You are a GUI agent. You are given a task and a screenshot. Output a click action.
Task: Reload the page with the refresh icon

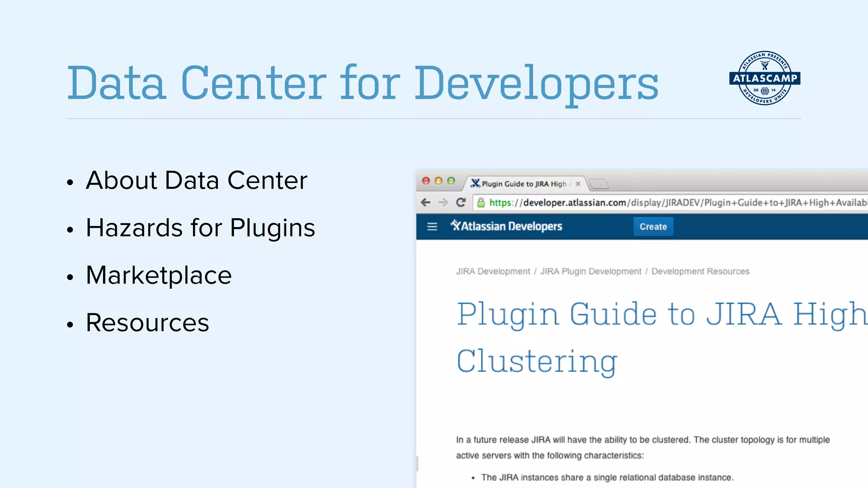coord(461,202)
